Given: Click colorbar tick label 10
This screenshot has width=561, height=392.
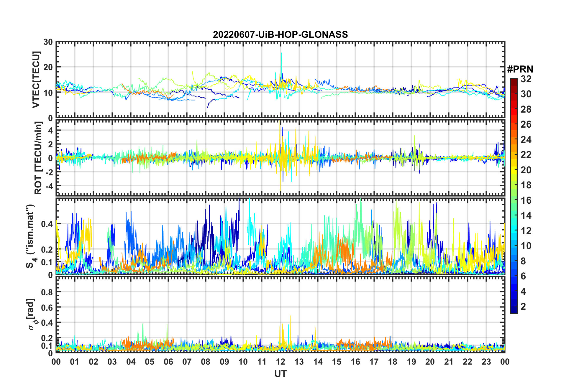Looking at the screenshot, I should pyautogui.click(x=526, y=246).
